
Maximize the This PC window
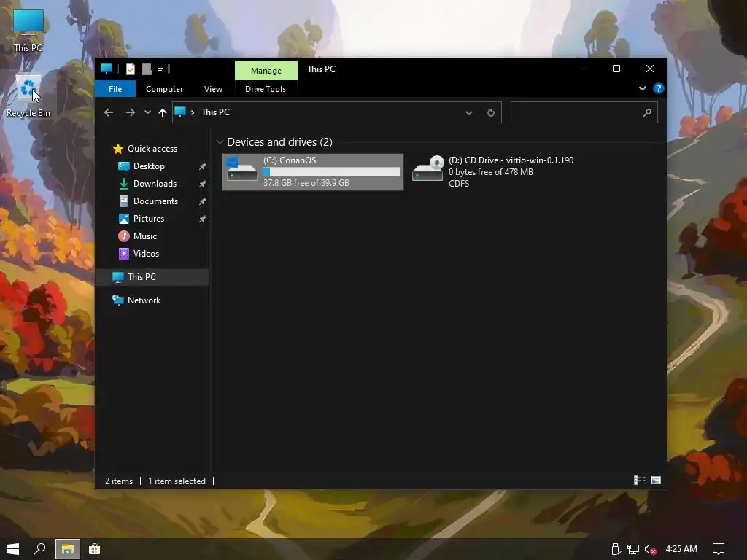[x=616, y=69]
